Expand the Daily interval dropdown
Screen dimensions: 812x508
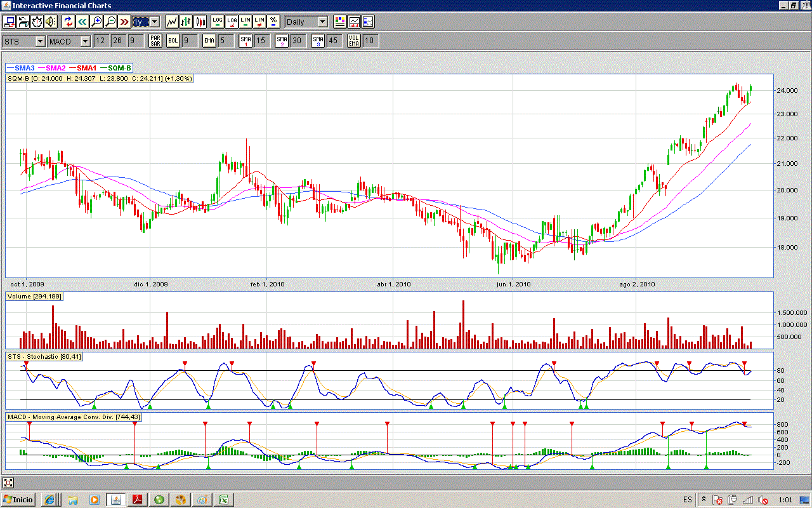coord(322,22)
